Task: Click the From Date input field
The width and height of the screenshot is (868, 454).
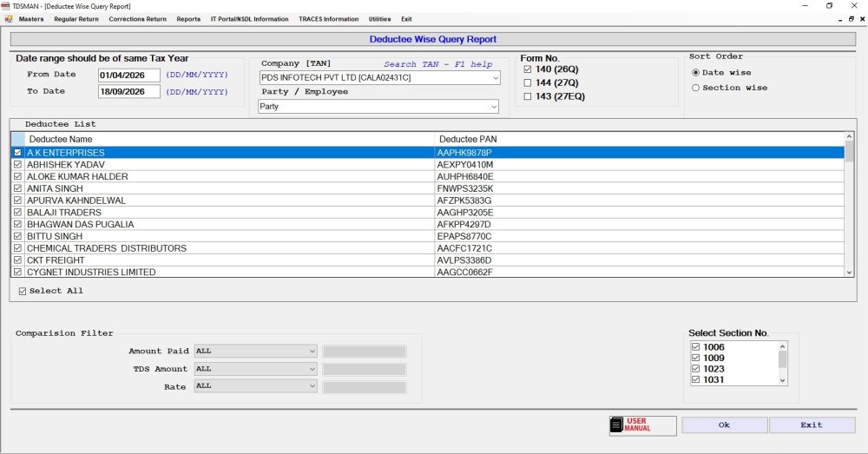Action: click(129, 75)
